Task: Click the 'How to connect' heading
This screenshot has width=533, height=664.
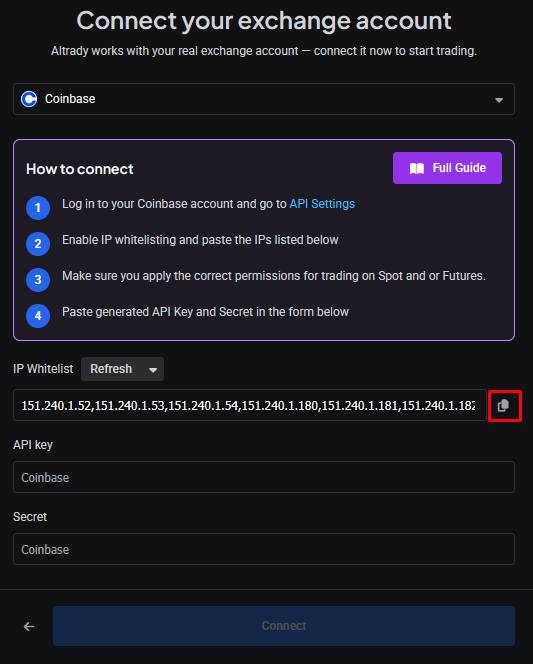Action: tap(80, 169)
